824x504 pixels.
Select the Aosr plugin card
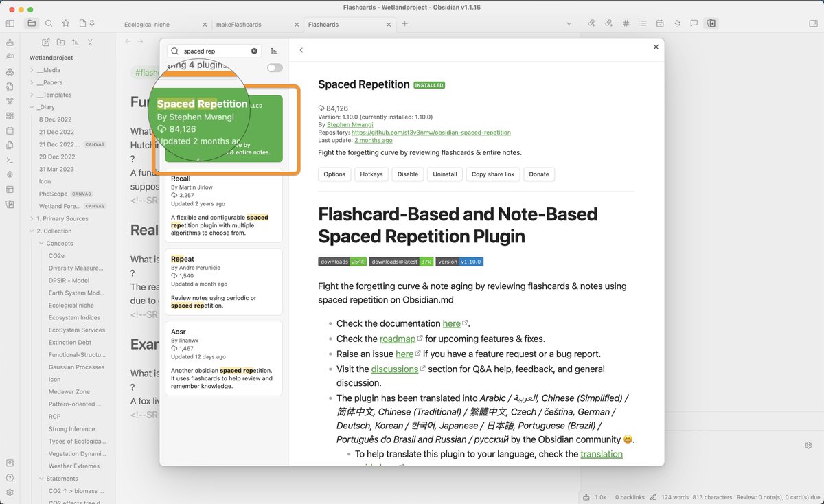224,358
